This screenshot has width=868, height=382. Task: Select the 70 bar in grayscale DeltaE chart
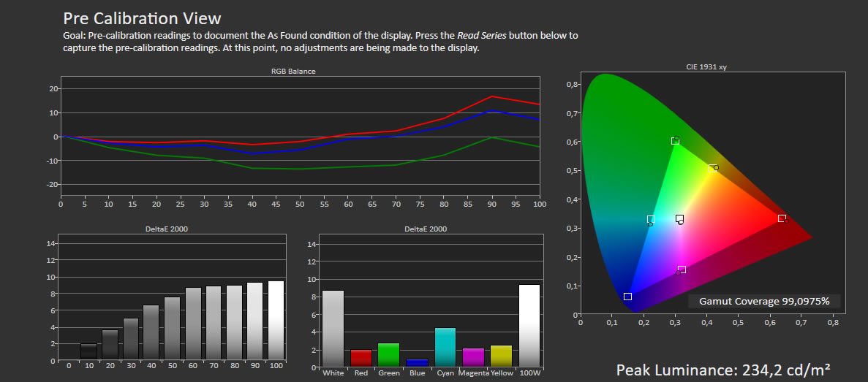pos(214,323)
